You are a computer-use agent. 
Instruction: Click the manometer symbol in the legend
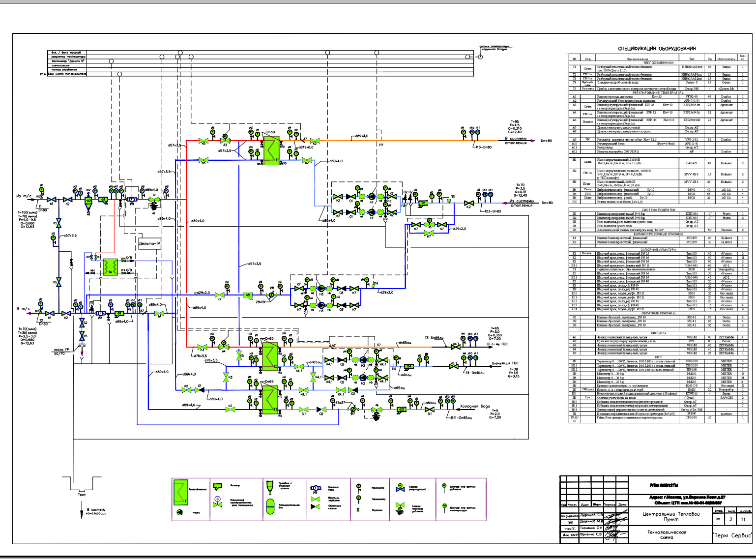tap(359, 486)
